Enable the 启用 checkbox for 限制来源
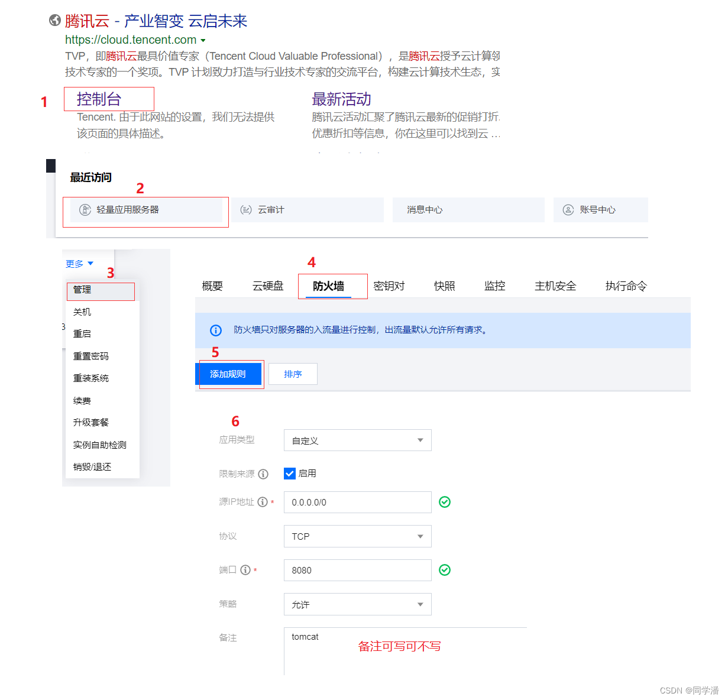The height and width of the screenshot is (700, 728). pyautogui.click(x=289, y=473)
